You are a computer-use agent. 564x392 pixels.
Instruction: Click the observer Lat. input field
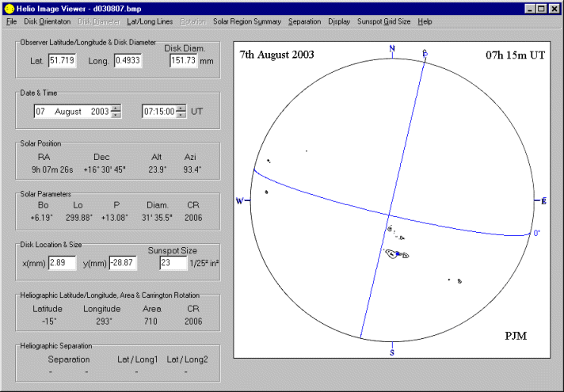click(63, 61)
